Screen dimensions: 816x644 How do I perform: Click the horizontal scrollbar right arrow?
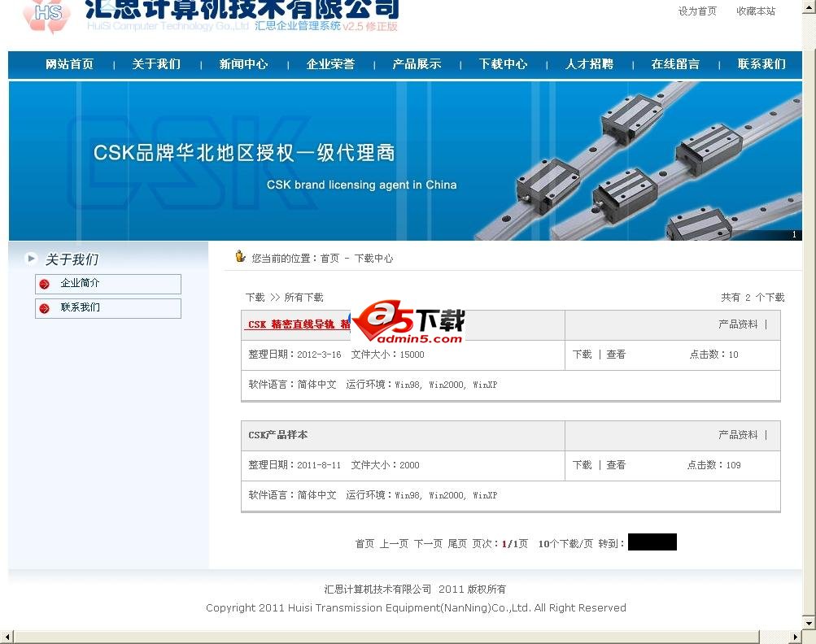(x=795, y=637)
